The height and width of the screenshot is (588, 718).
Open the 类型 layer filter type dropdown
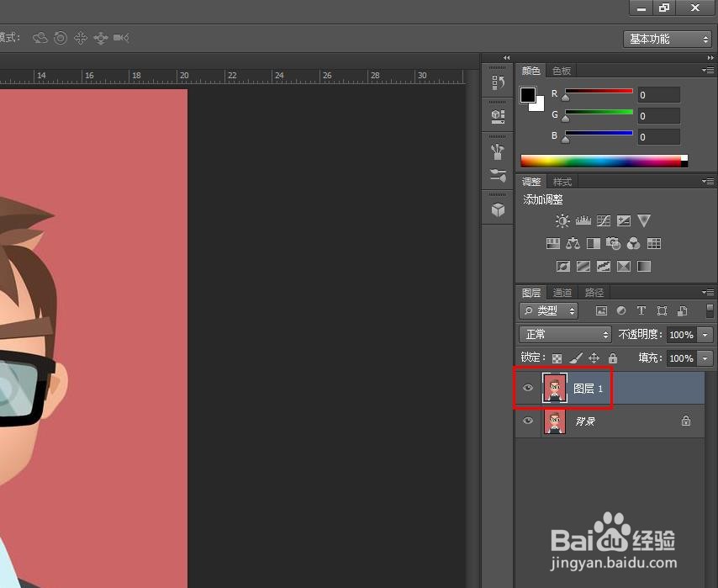tap(548, 310)
